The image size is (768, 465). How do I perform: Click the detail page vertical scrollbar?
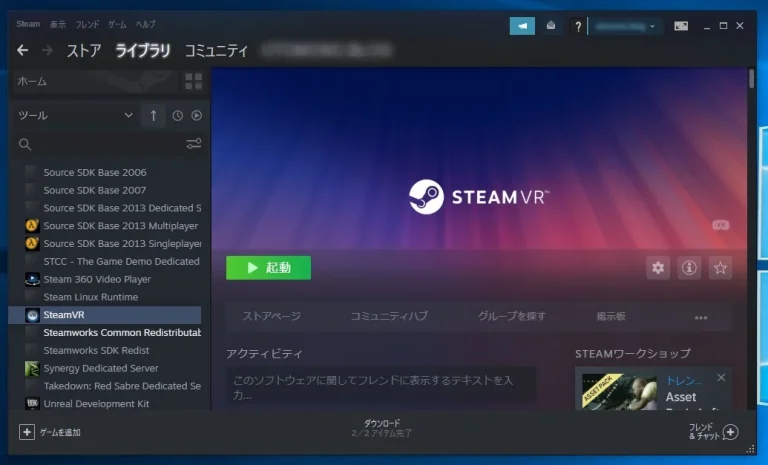coord(751,79)
